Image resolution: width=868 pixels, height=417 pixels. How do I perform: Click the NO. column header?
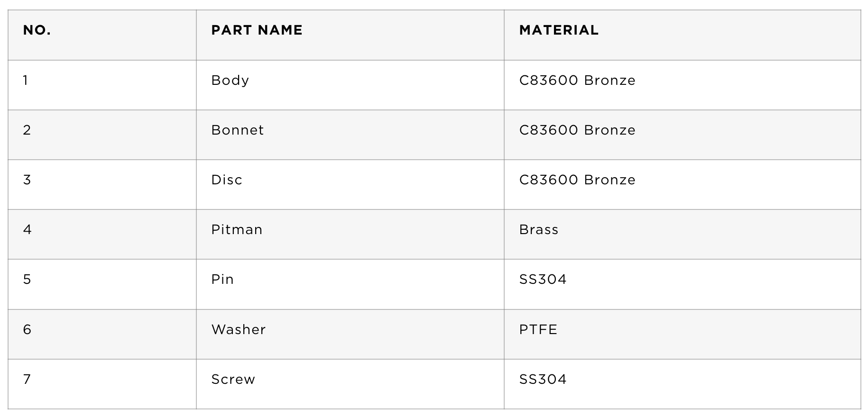pos(37,30)
